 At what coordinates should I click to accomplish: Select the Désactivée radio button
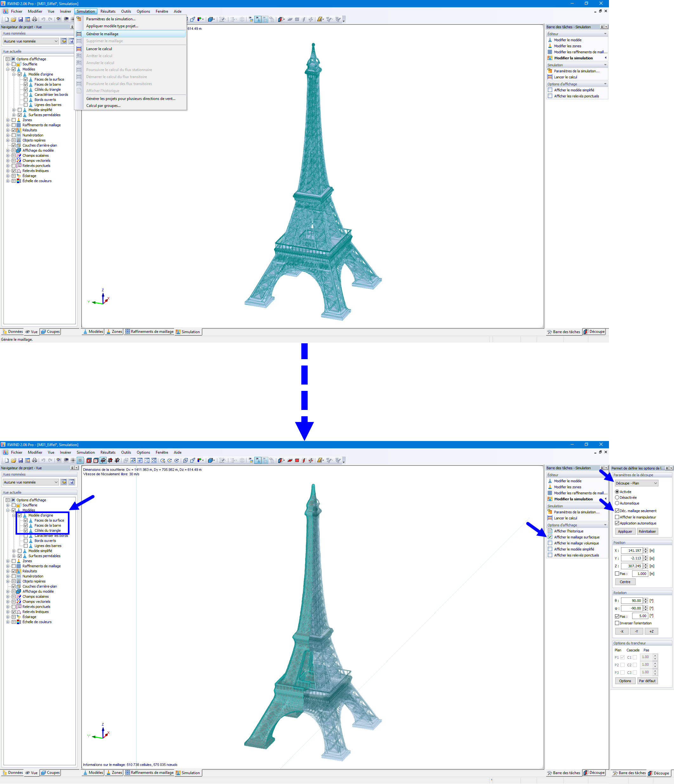coord(617,497)
